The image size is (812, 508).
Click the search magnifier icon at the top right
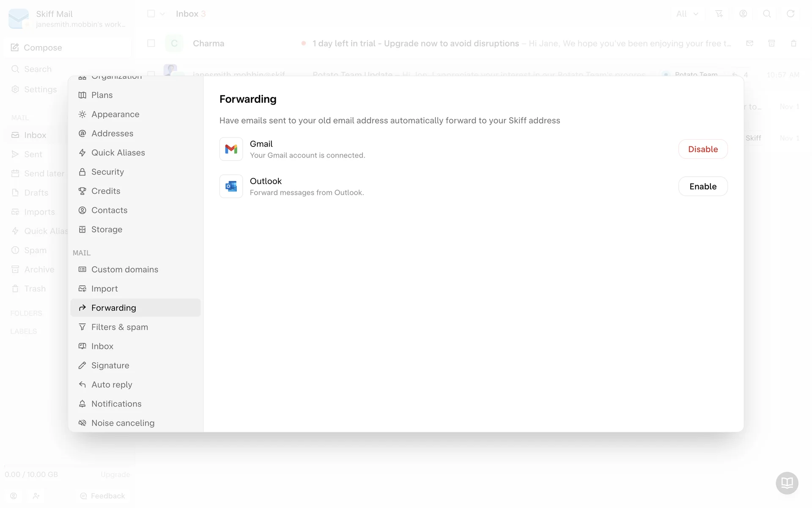click(x=766, y=14)
